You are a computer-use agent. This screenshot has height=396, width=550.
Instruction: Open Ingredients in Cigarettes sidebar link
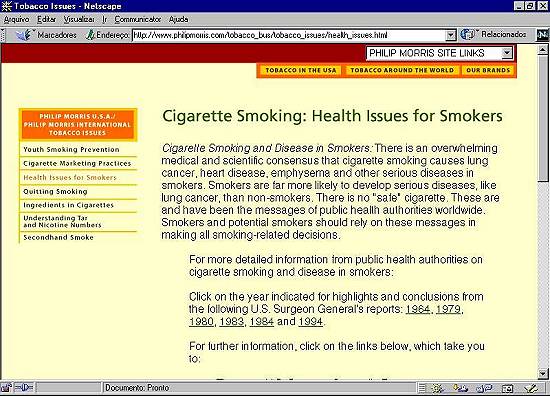point(68,205)
